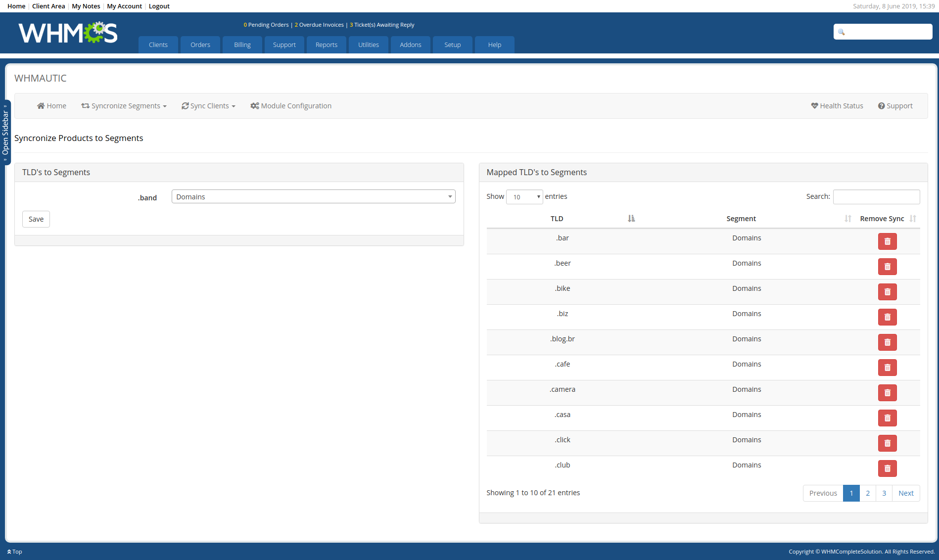The height and width of the screenshot is (560, 939).
Task: Focus the table Search field
Action: 876,197
